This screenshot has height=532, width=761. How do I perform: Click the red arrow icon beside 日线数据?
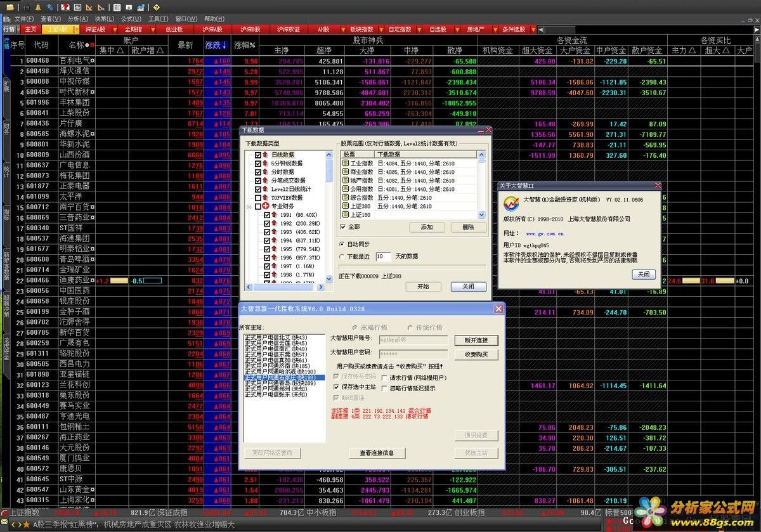pyautogui.click(x=265, y=155)
